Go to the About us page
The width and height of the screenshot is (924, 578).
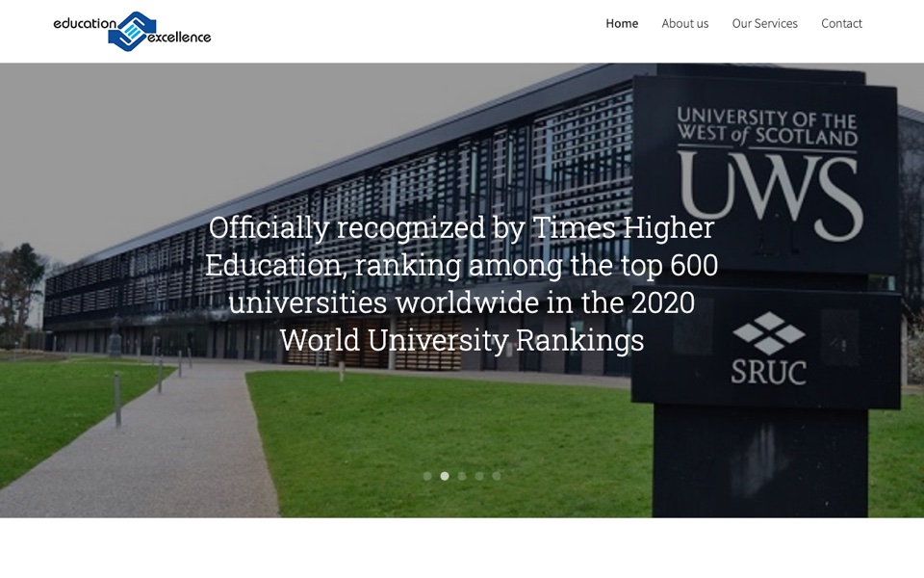pyautogui.click(x=684, y=23)
